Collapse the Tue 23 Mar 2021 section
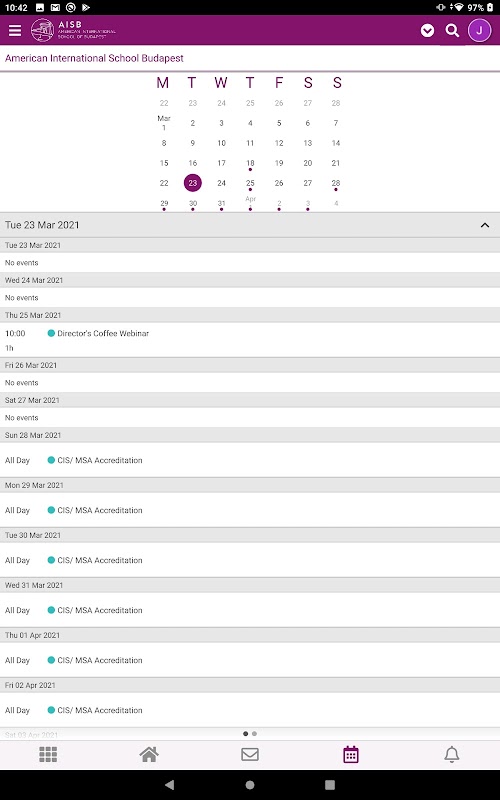 point(485,225)
